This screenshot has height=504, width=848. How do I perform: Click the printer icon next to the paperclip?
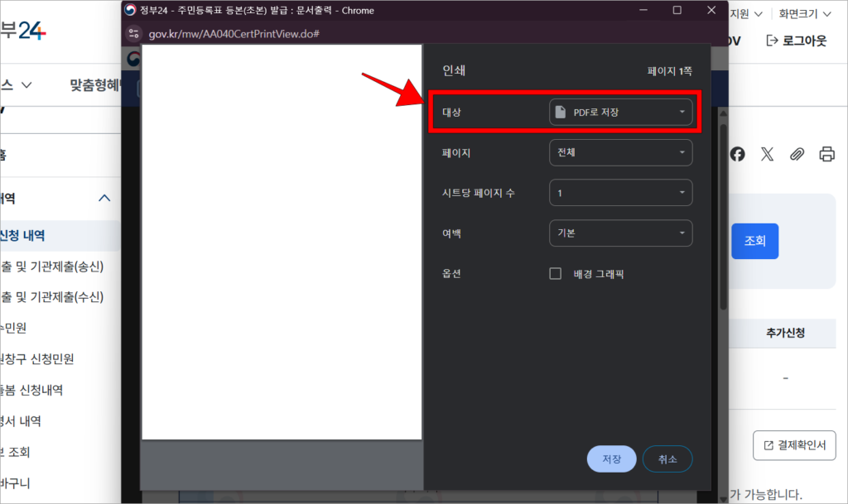click(x=826, y=154)
